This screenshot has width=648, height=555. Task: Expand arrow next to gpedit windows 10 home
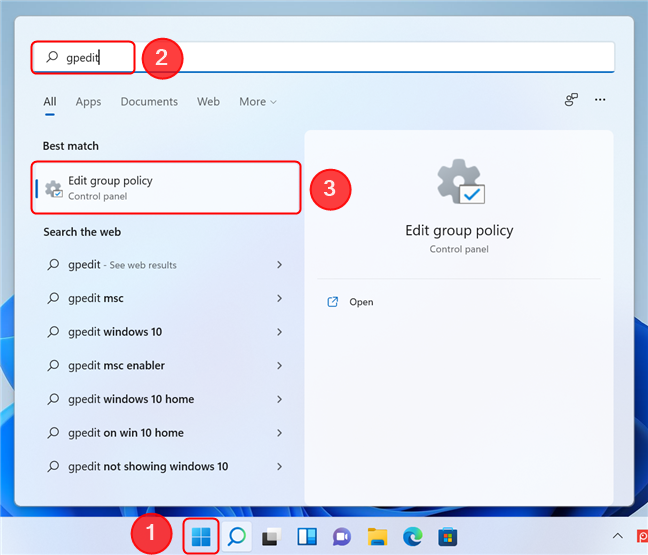tap(280, 399)
